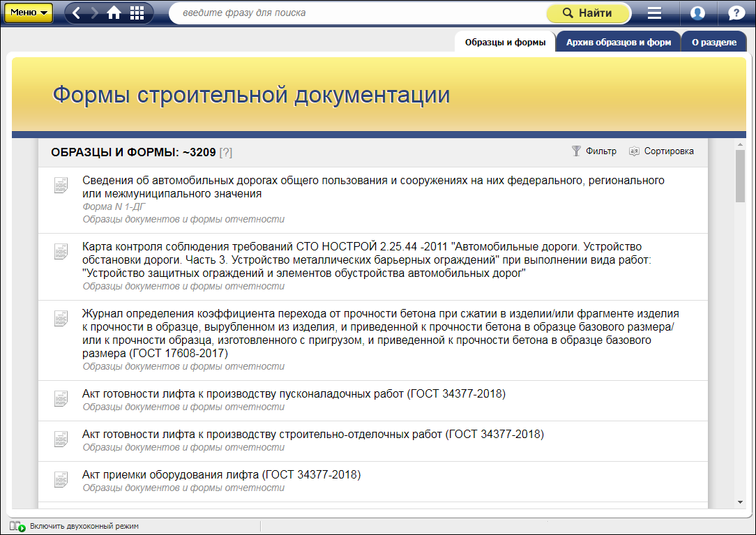Select the Образцы и формы tab
The width and height of the screenshot is (756, 535).
(x=505, y=42)
